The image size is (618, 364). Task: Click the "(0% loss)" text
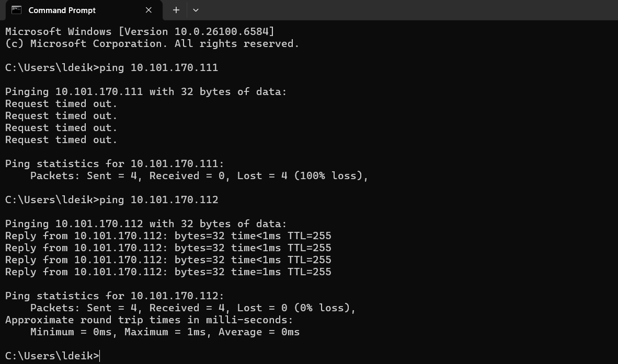325,308
